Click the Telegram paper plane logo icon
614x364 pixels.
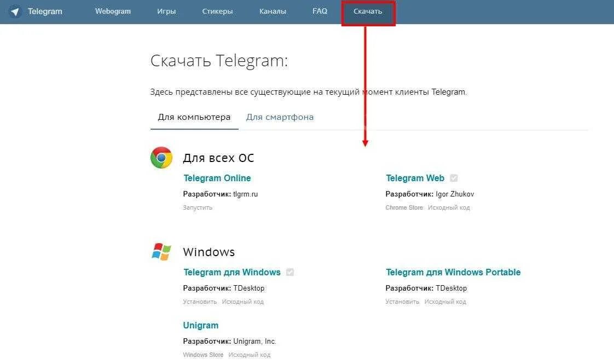click(15, 11)
